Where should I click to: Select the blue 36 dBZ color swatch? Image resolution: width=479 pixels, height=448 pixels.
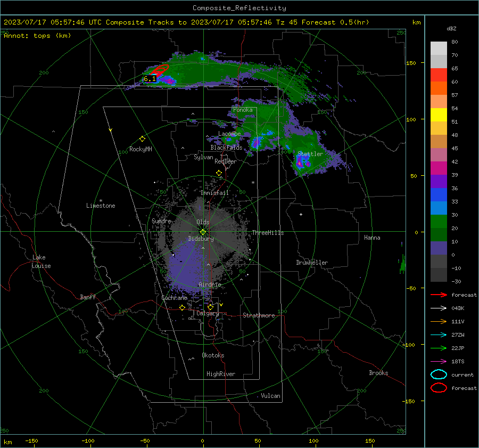click(439, 194)
